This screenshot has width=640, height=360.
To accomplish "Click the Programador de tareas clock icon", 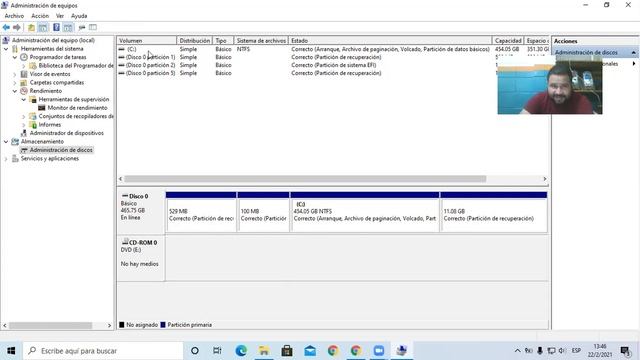I will (x=24, y=57).
